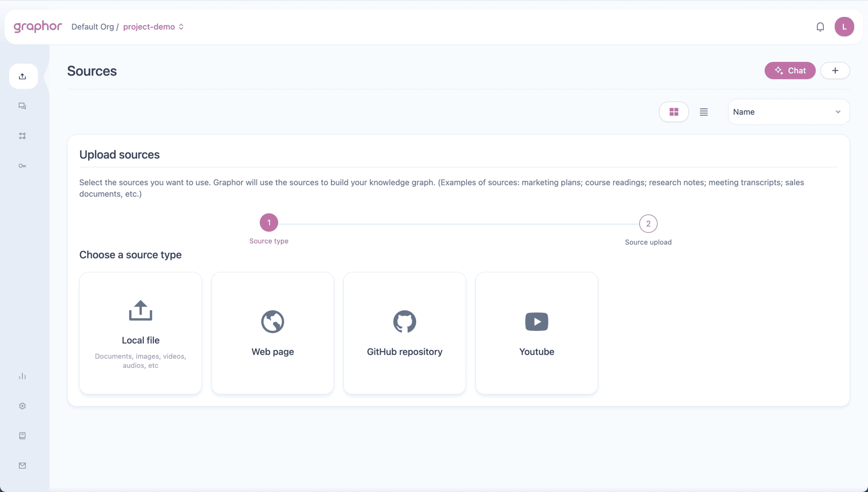Open the Chat conversations icon in sidebar
This screenshot has height=492, width=868.
pos(22,106)
